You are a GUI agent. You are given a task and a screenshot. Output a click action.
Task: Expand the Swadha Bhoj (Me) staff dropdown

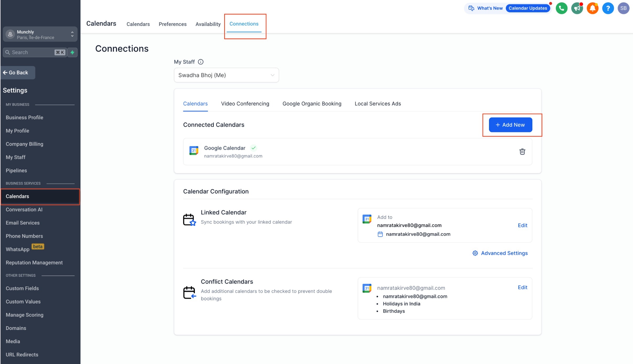pyautogui.click(x=226, y=75)
